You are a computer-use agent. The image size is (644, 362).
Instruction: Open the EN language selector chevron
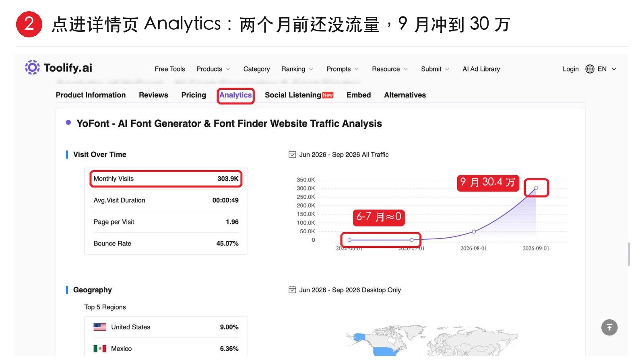pos(614,69)
